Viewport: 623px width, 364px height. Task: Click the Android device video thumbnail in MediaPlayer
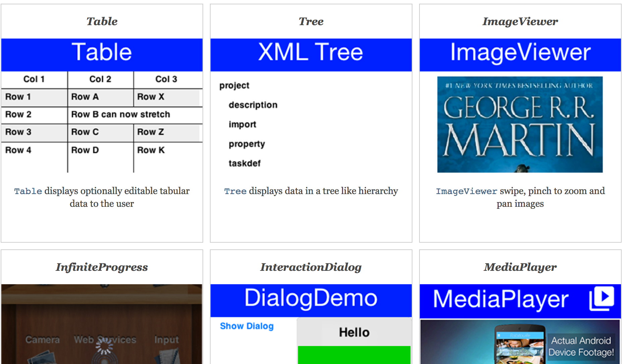pyautogui.click(x=519, y=343)
